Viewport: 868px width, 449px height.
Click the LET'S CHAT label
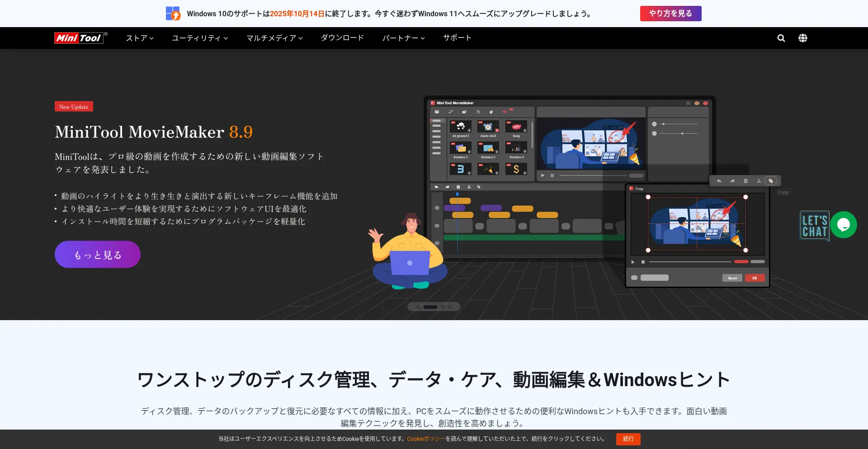click(815, 226)
